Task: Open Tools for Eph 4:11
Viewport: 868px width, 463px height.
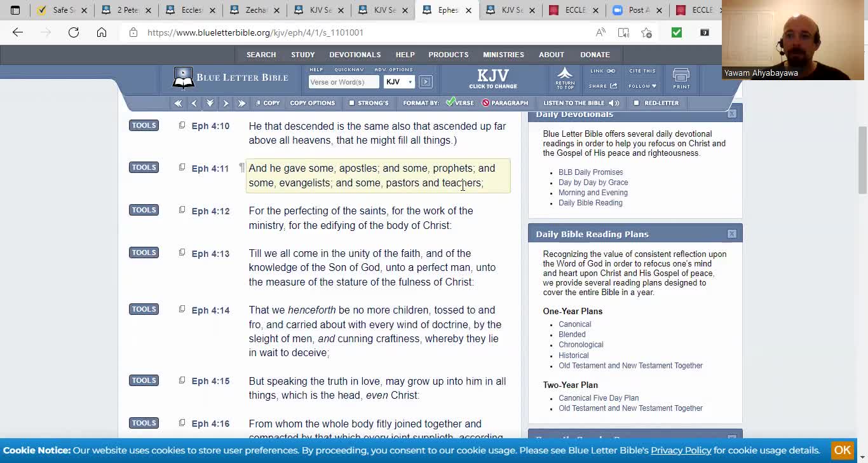Action: [x=144, y=167]
